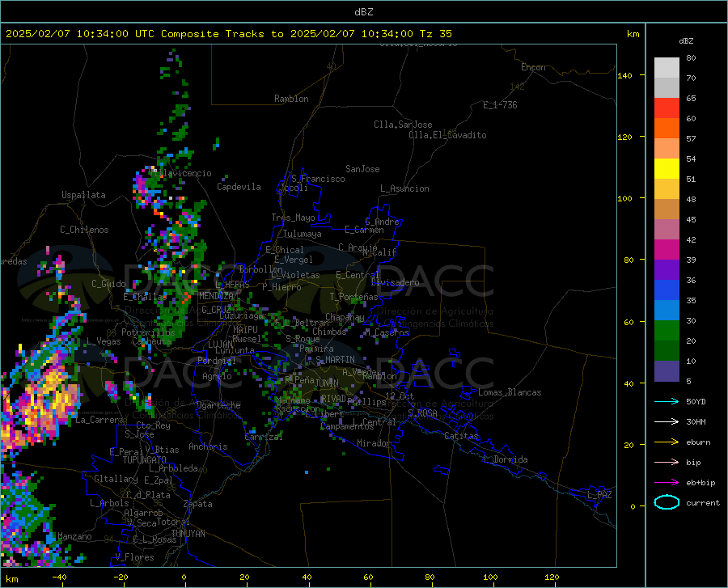Click the Villavicencio label on map
Image resolution: width=728 pixels, height=588 pixels.
click(181, 173)
